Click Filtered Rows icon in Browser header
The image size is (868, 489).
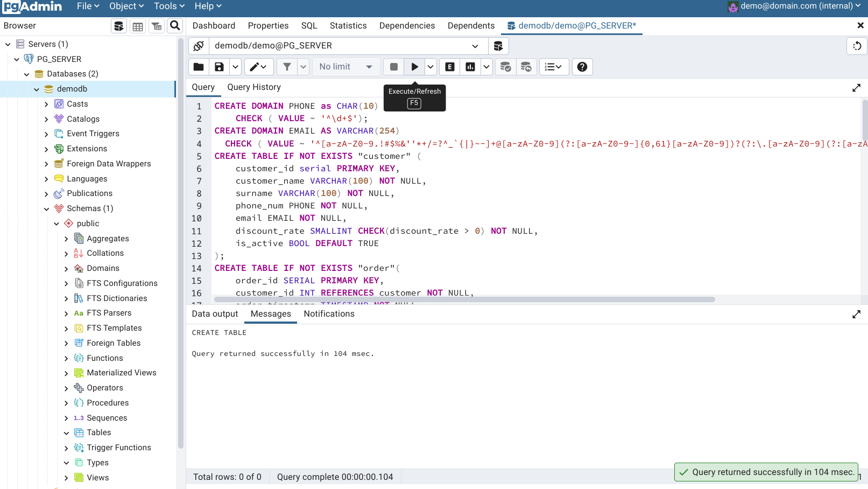(157, 26)
